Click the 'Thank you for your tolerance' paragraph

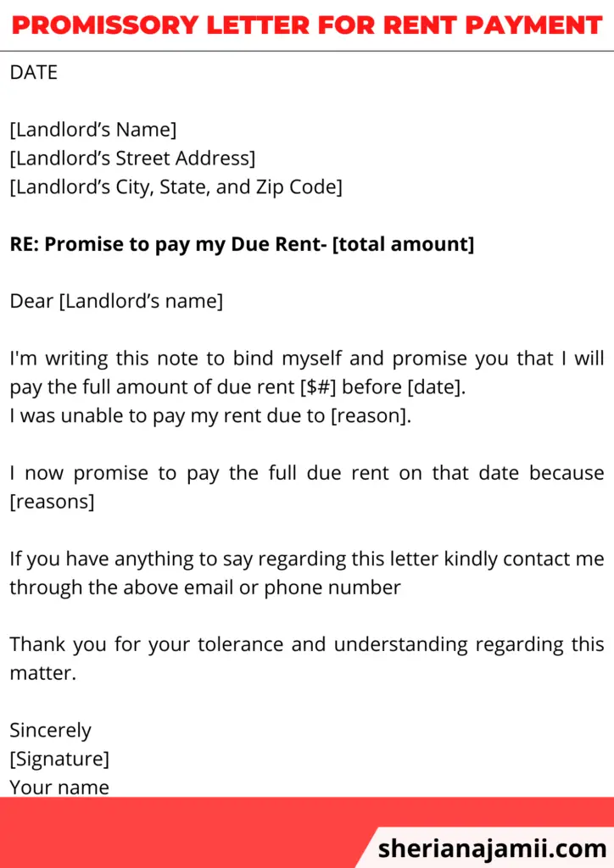pos(307,659)
